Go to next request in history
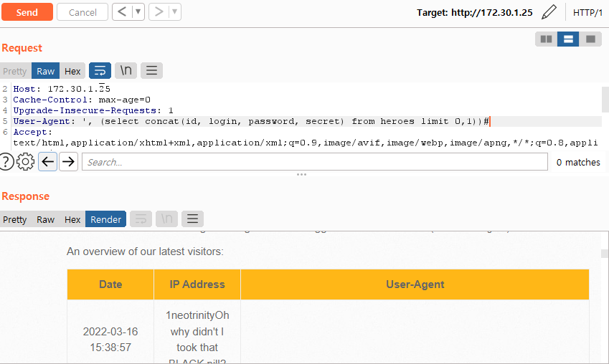This screenshot has width=609, height=364. pos(159,11)
